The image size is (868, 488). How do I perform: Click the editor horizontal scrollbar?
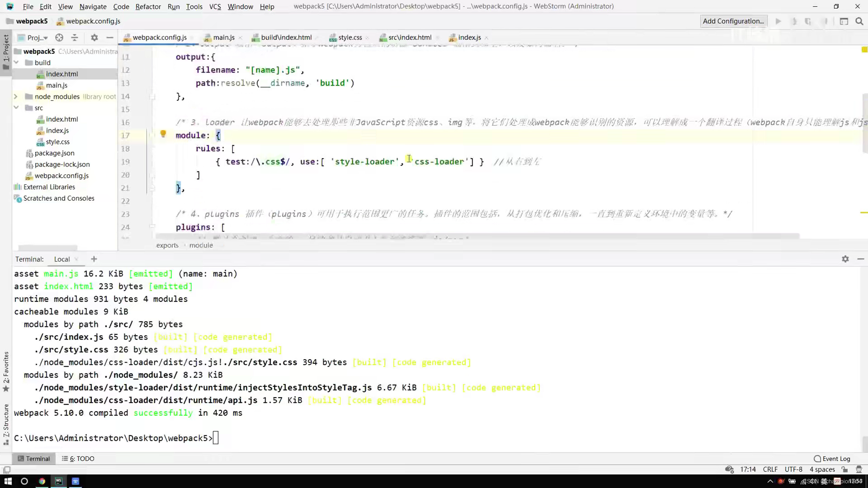coord(477,236)
